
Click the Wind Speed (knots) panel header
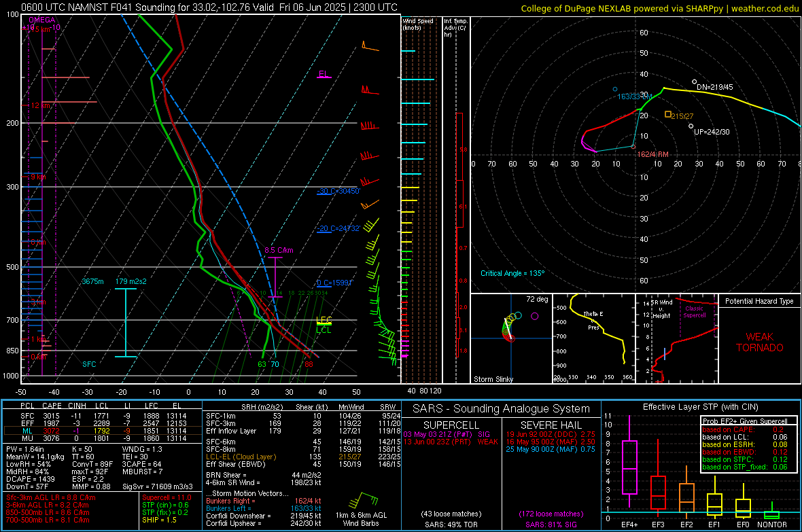coord(418,24)
